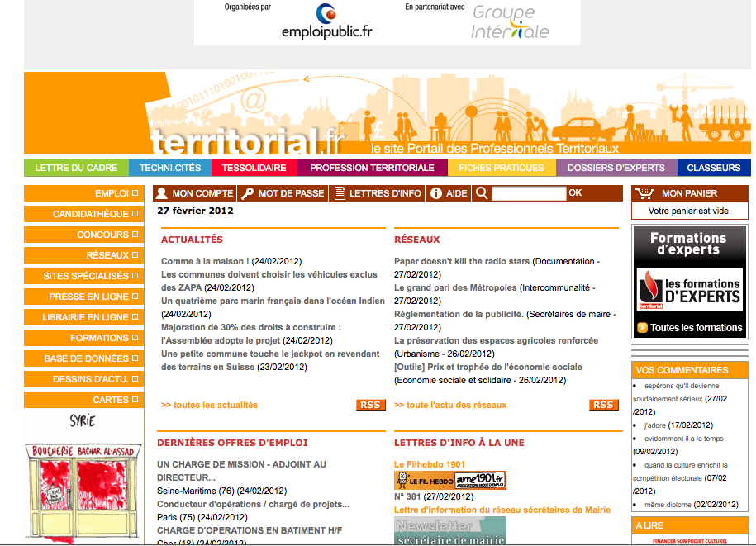Expand the Emploi sidebar menu

click(x=84, y=193)
